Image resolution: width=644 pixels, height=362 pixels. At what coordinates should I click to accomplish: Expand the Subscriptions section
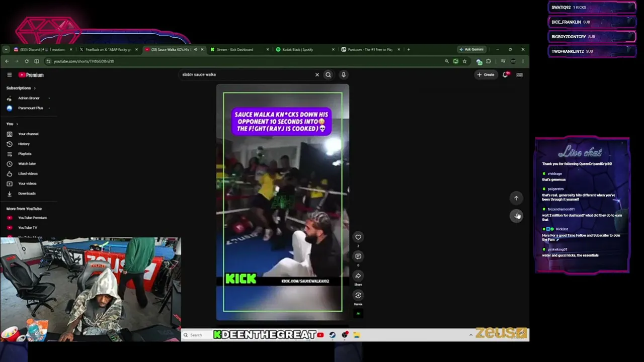(x=21, y=88)
